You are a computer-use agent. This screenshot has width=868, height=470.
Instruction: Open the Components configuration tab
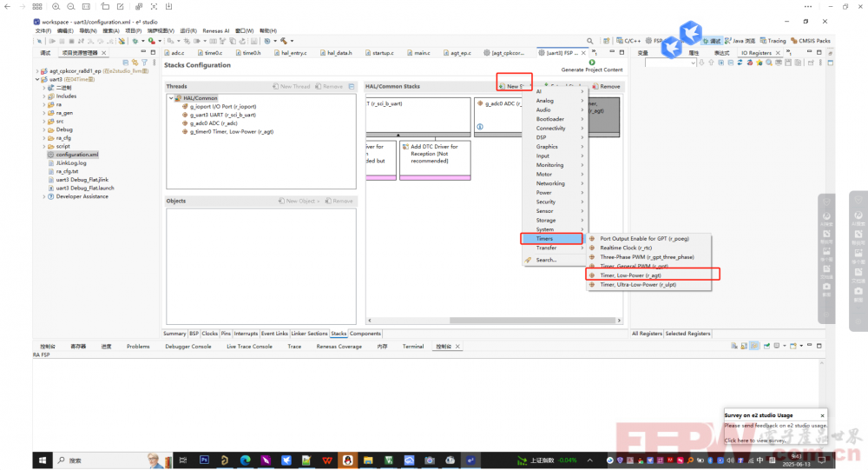pos(365,334)
